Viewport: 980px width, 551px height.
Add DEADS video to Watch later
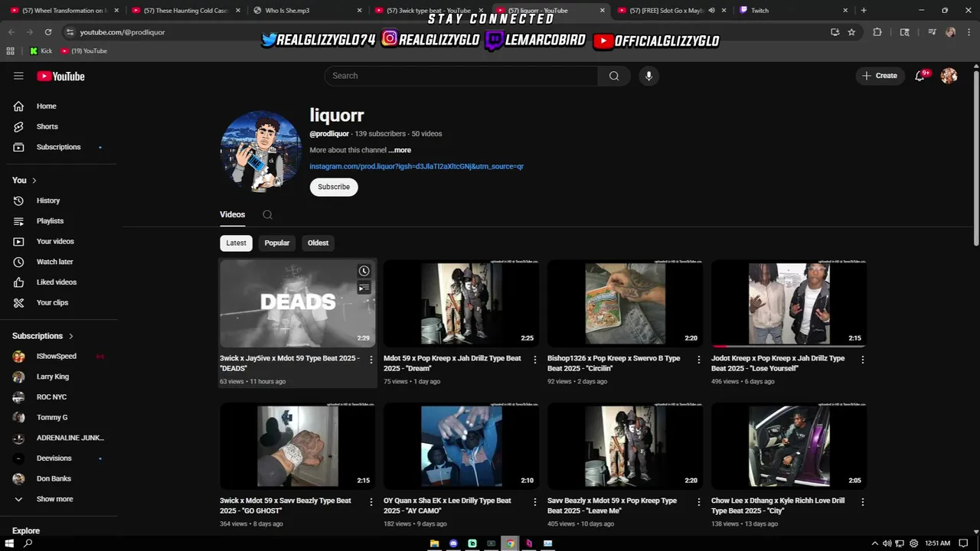tap(364, 271)
